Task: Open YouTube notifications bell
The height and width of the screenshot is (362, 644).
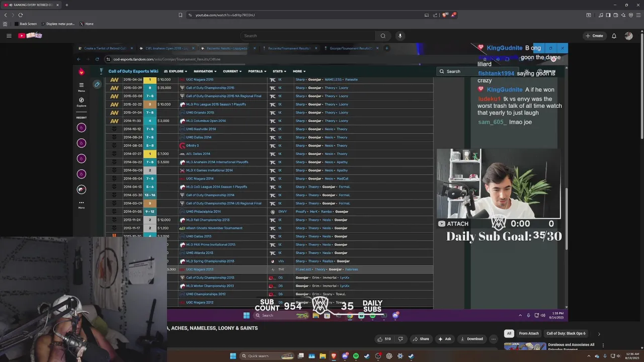Action: (x=614, y=36)
